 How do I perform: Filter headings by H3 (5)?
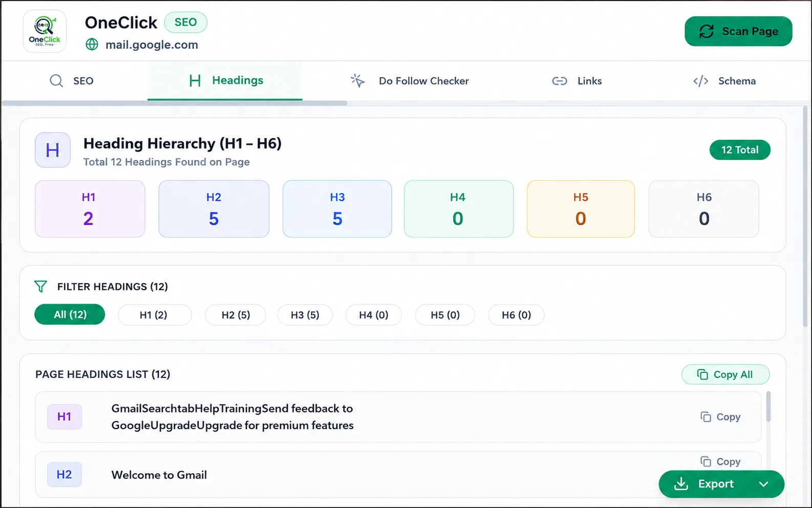point(305,315)
